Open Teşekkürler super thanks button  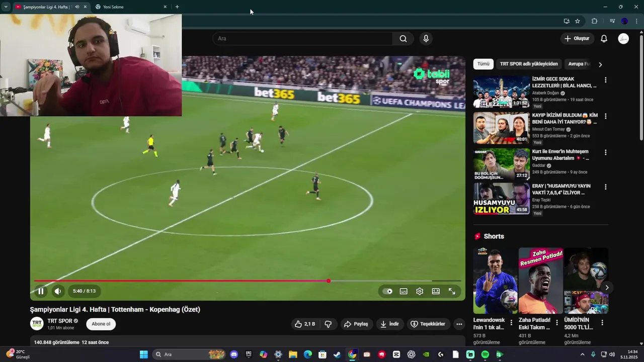coord(428,324)
